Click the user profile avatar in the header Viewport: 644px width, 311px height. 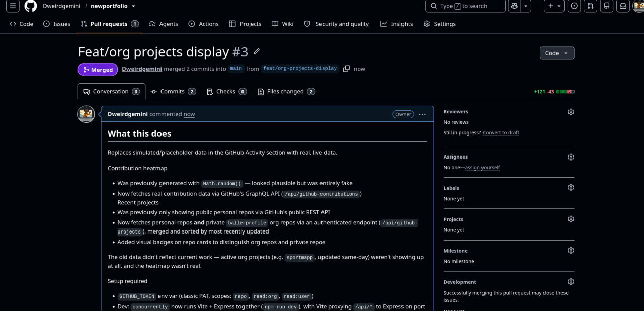[x=639, y=6]
